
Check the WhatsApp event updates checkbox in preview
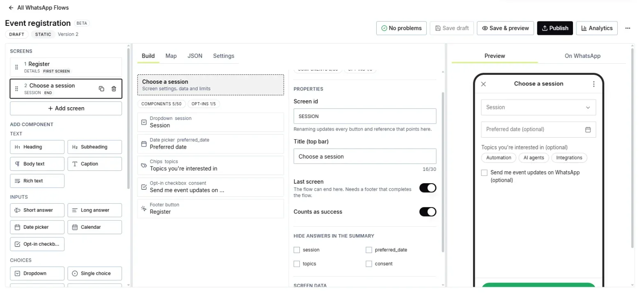[484, 173]
